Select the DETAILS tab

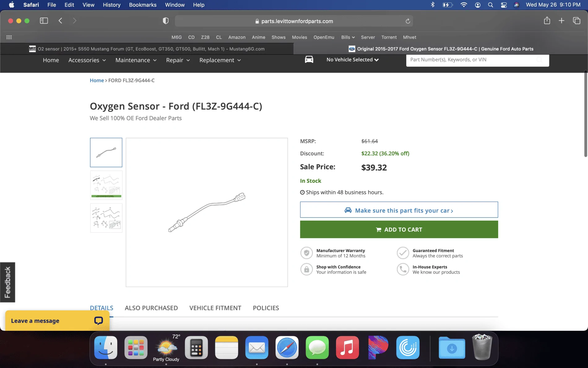tap(102, 308)
